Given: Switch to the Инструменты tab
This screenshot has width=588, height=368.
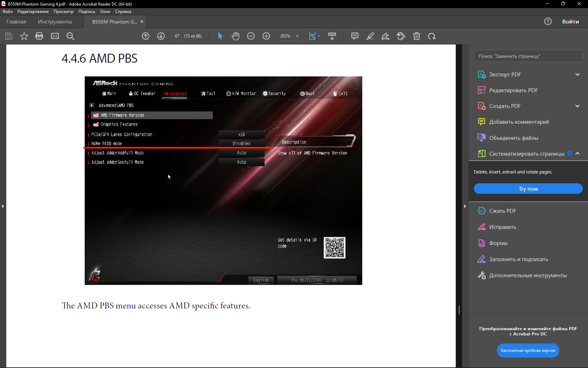Looking at the screenshot, I should point(55,22).
